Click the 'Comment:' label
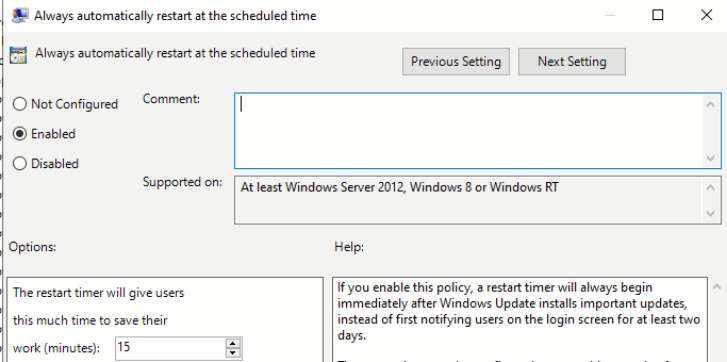This screenshot has width=727, height=362. point(171,99)
